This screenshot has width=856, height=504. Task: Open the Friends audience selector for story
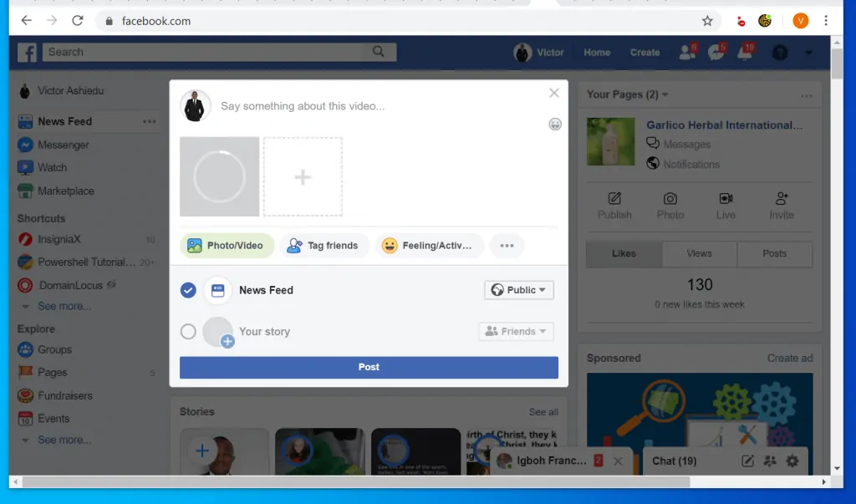click(x=516, y=331)
